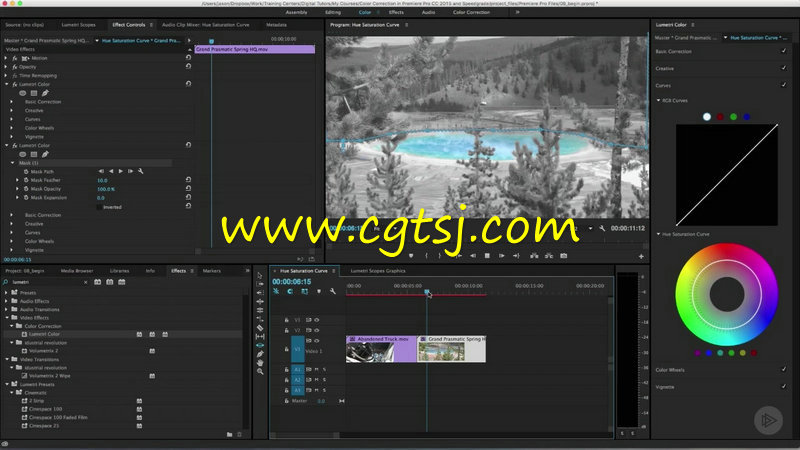
Task: Select the Selection arrow tool
Action: [260, 276]
